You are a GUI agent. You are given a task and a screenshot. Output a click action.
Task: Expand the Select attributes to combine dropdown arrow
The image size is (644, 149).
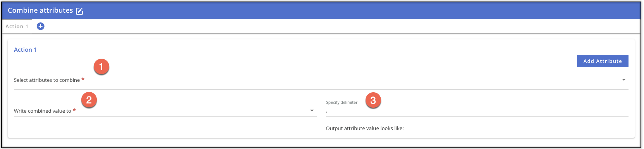click(x=624, y=80)
